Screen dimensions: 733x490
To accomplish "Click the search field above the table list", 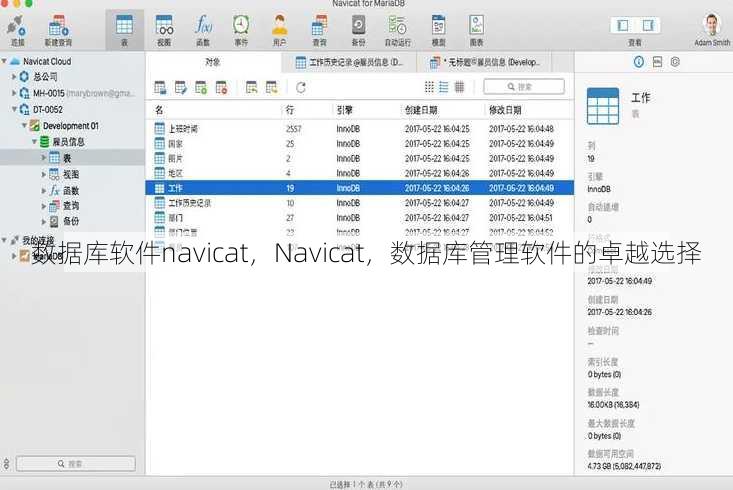I will point(524,86).
